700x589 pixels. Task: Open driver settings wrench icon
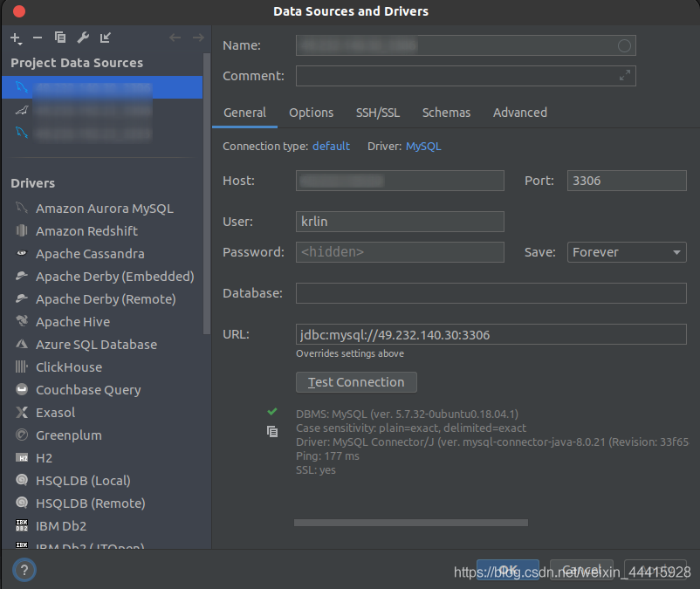(83, 38)
